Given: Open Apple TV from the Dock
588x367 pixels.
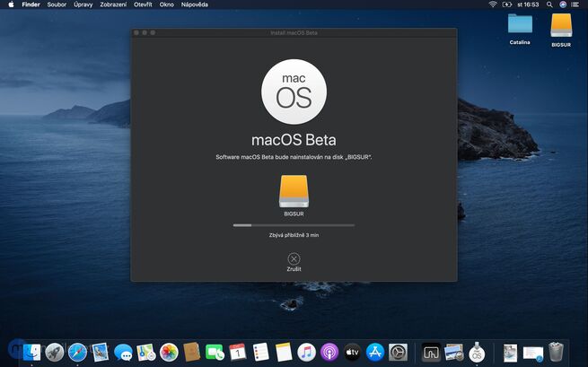Looking at the screenshot, I should coord(352,353).
